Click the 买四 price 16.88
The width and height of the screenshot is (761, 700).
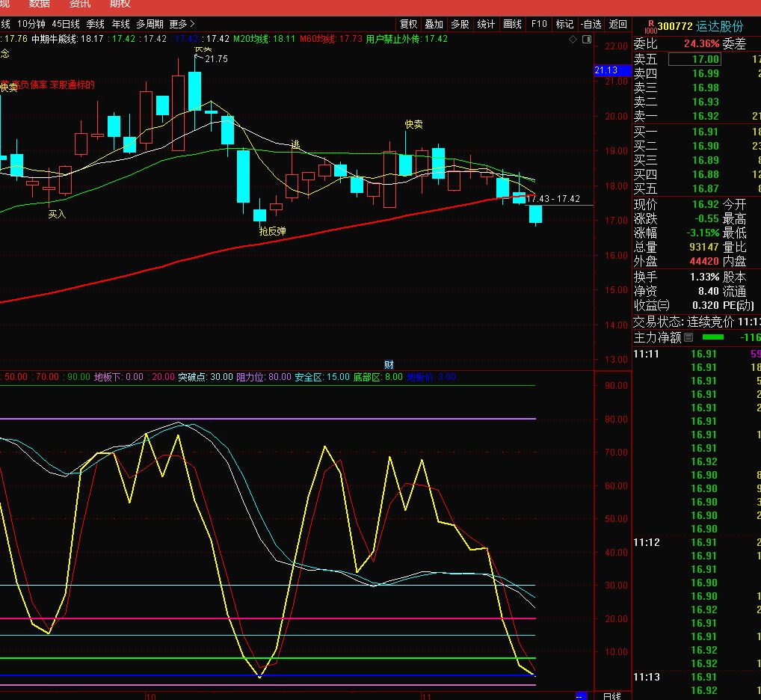click(705, 174)
